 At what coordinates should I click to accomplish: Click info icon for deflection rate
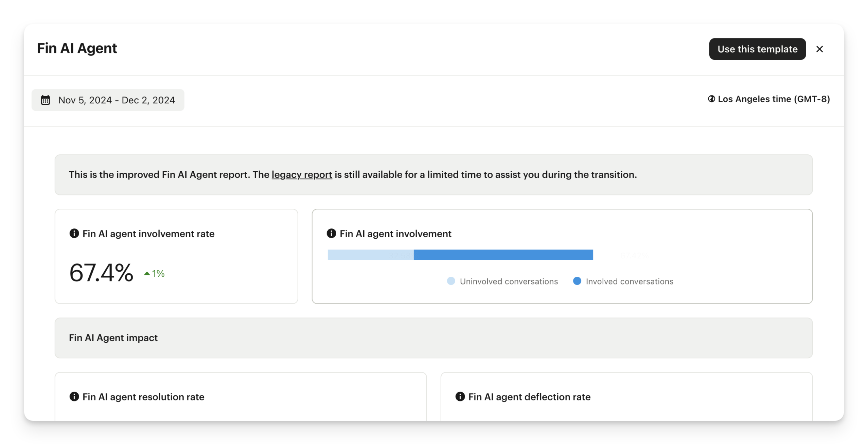pyautogui.click(x=460, y=397)
